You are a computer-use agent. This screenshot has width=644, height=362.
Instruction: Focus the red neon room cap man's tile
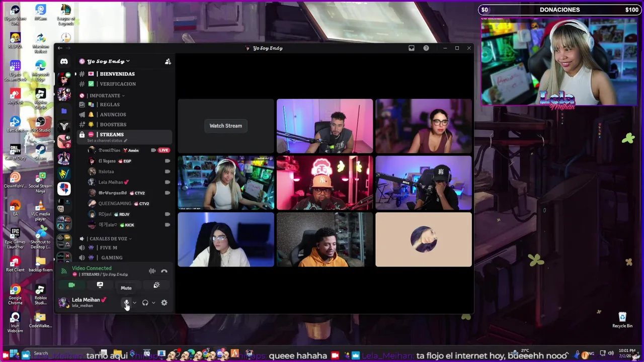(x=325, y=183)
